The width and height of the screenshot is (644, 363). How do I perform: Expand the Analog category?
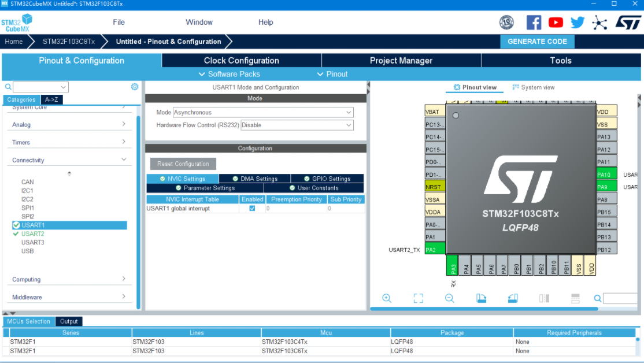click(x=69, y=124)
